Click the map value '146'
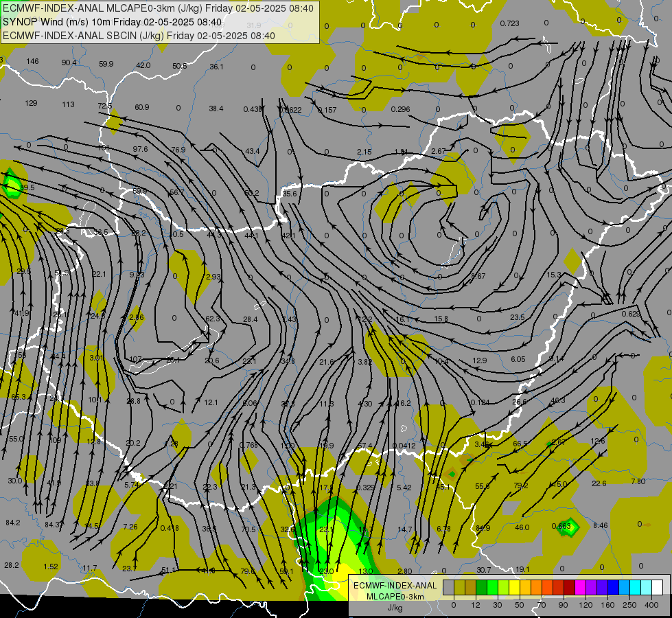 [32, 61]
